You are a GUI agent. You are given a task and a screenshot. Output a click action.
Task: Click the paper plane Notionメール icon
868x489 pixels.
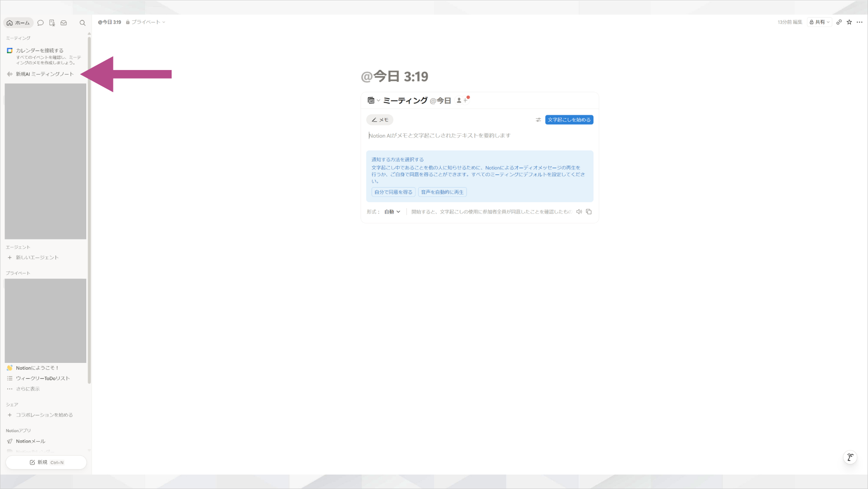[9, 441]
